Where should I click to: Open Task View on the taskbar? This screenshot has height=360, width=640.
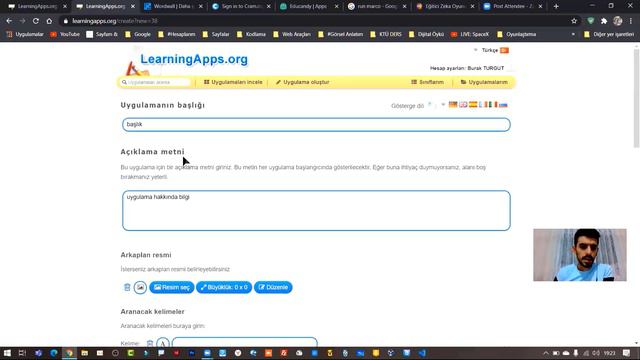pyautogui.click(x=22, y=353)
